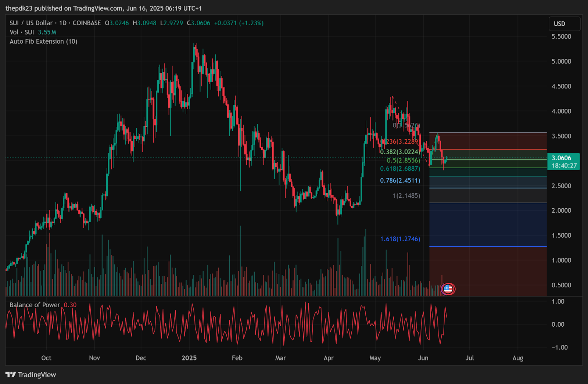Viewport: 588px width, 384px height.
Task: Click the 1(2.1485) Fib level label
Action: [x=406, y=195]
